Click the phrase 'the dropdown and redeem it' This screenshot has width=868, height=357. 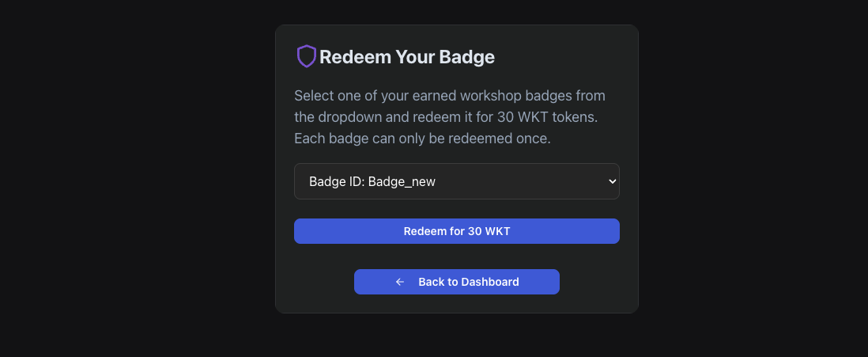coord(372,117)
